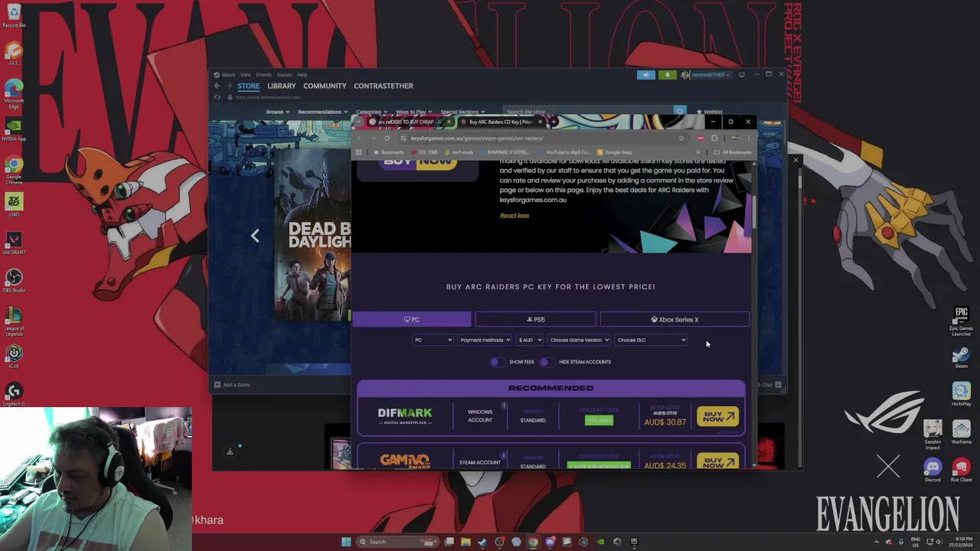Select the PS5 platform tab
The height and width of the screenshot is (551, 980).
[x=535, y=319]
